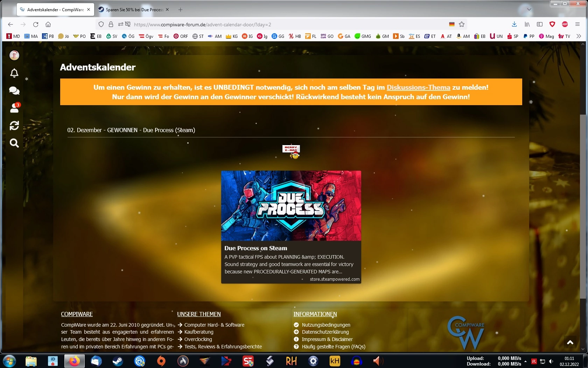
Task: Open Thunderbird from the taskbar
Action: click(96, 361)
